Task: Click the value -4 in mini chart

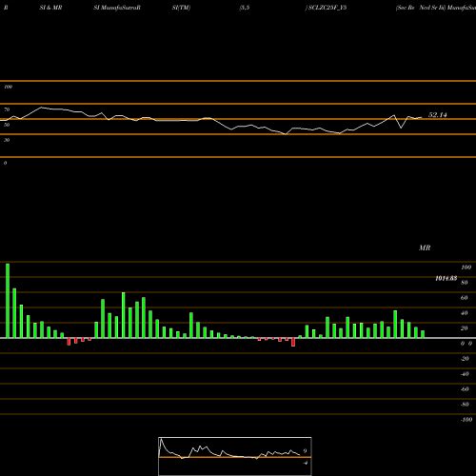Action: point(305,463)
